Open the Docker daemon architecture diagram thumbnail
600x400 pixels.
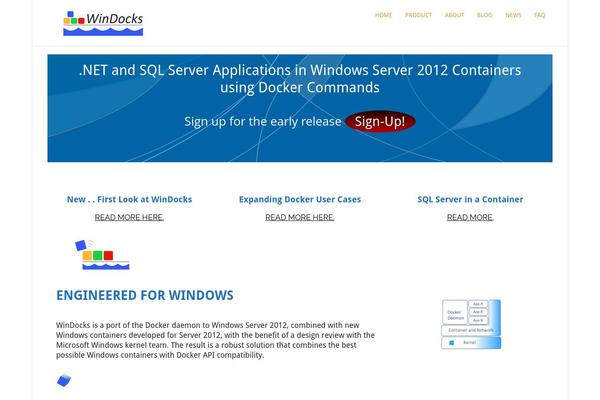(471, 324)
